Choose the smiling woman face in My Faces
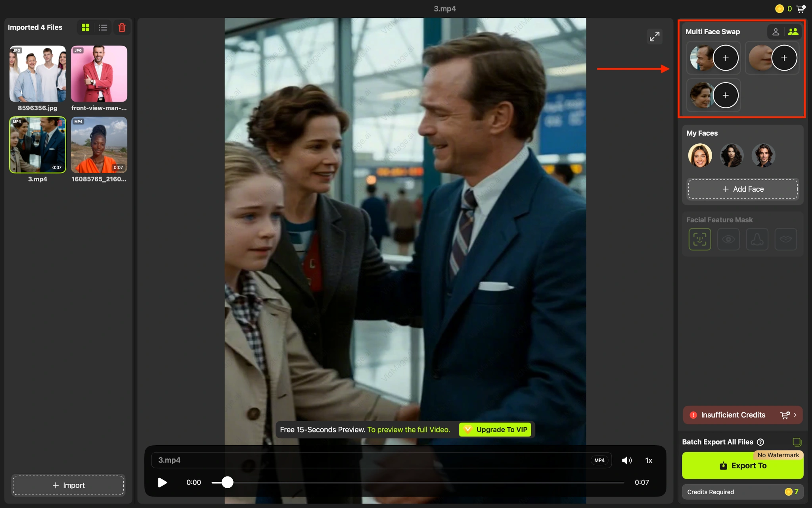 click(x=700, y=155)
